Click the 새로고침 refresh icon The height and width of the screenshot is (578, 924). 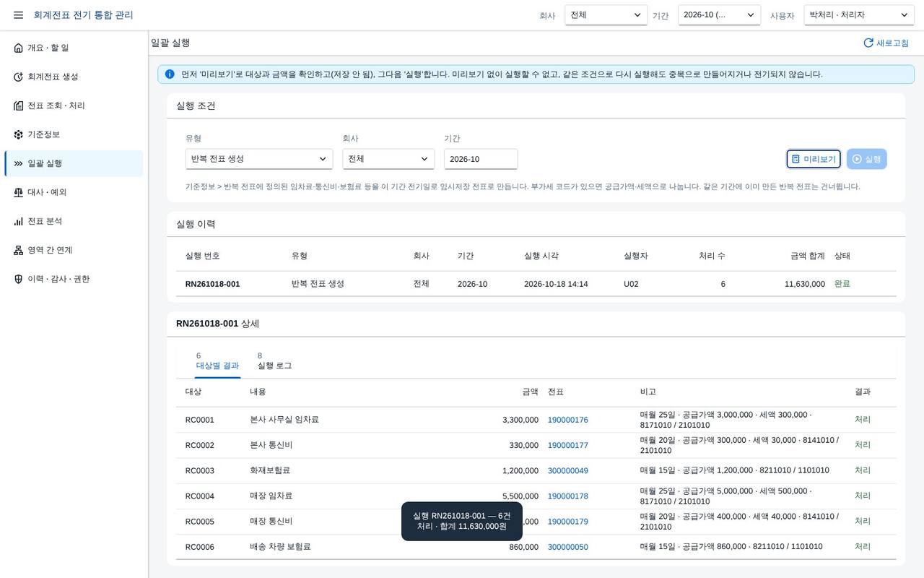[x=868, y=43]
